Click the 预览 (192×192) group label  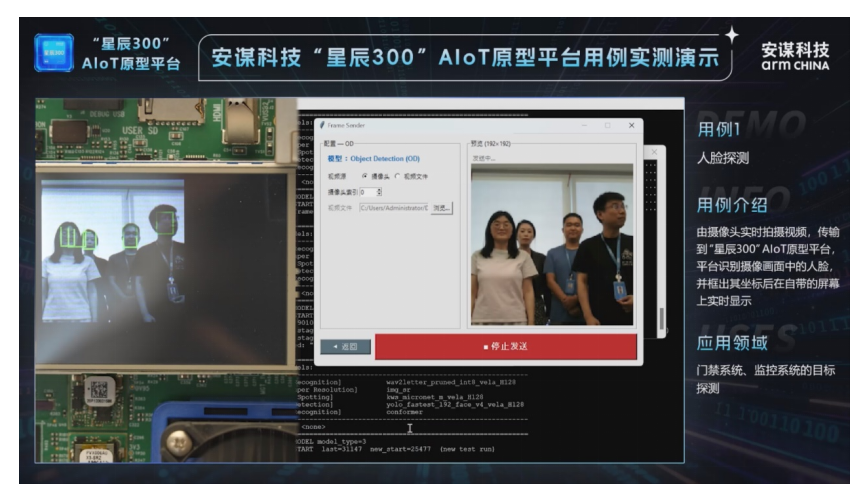pos(490,143)
